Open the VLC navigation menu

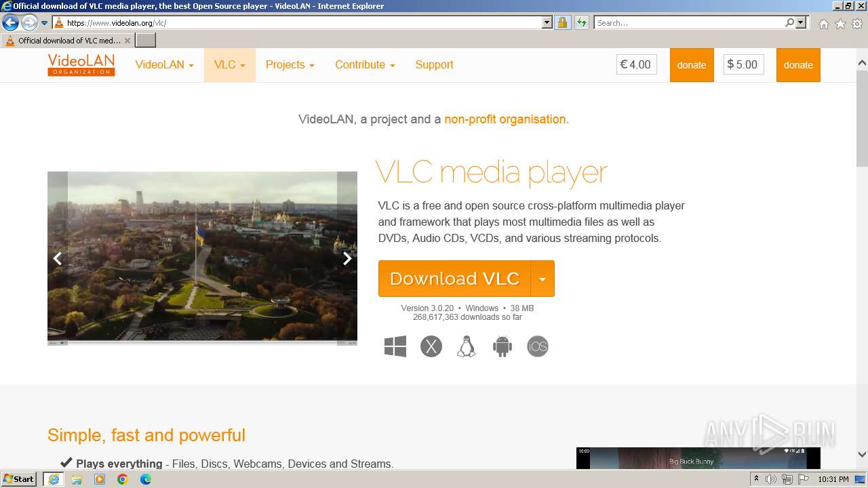tap(229, 65)
